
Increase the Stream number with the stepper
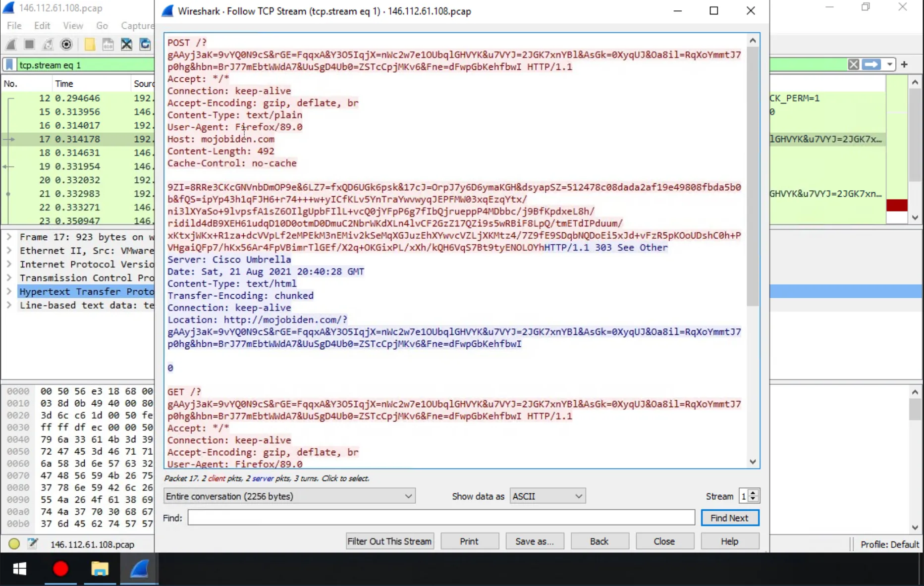[754, 493]
